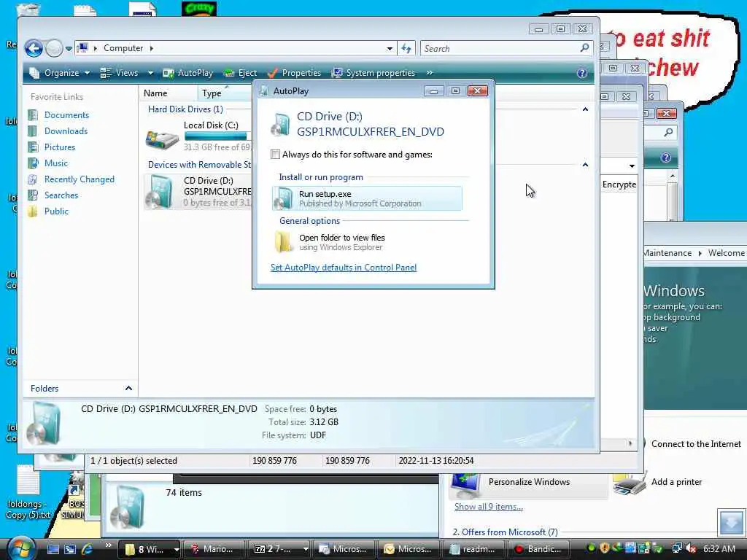Viewport: 747px width, 560px height.
Task: Click the Music folder icon in sidebar
Action: coord(32,163)
